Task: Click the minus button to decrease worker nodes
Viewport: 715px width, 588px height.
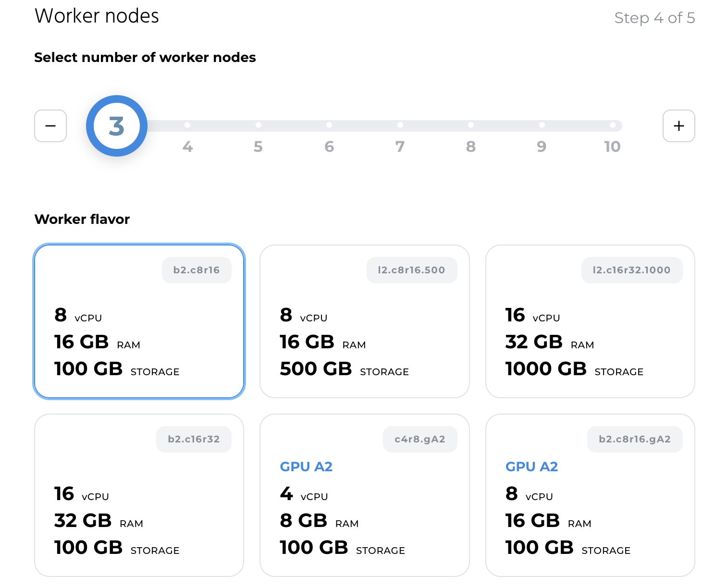Action: pyautogui.click(x=50, y=126)
